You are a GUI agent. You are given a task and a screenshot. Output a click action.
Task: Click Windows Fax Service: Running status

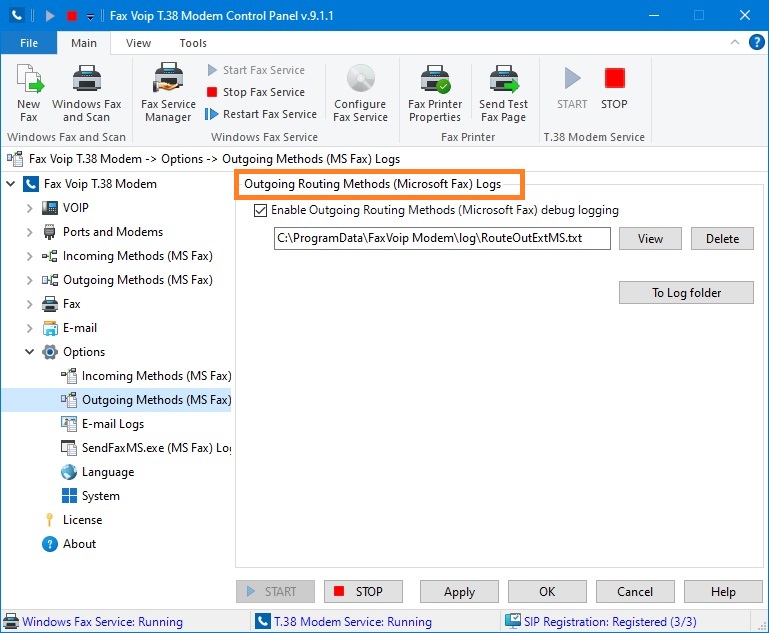[93, 622]
